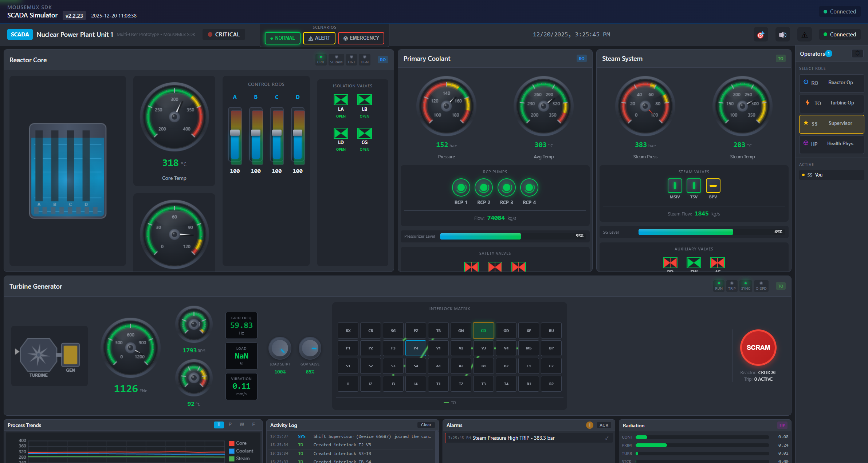
Task: Mute the speaker icon in the header
Action: [x=782, y=34]
